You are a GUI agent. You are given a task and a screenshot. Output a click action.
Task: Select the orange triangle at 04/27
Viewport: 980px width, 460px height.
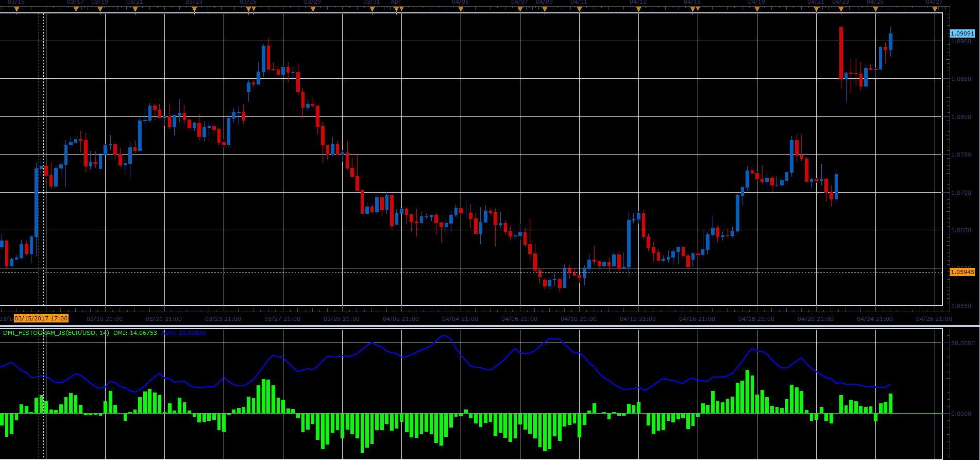click(x=935, y=9)
